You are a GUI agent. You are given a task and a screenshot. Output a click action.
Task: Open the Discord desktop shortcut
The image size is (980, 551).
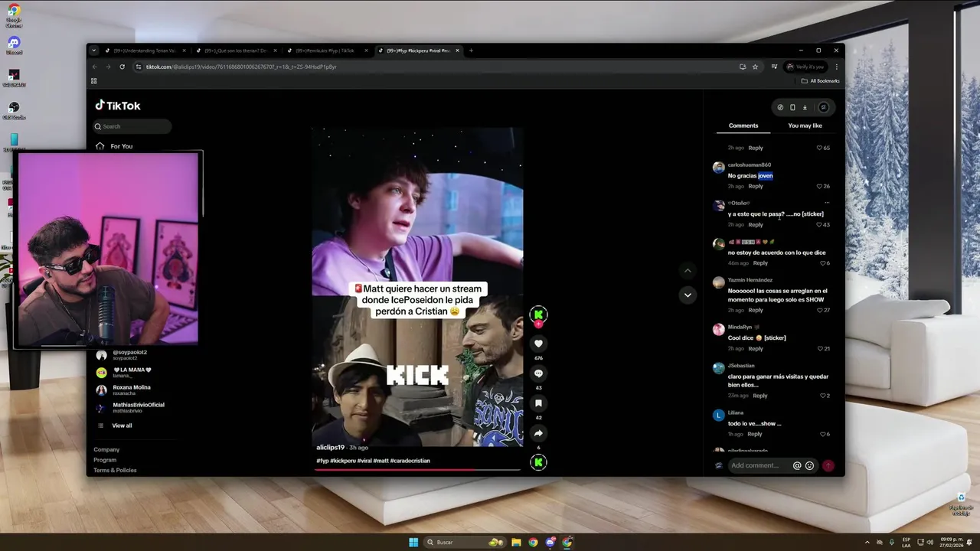coord(14,44)
